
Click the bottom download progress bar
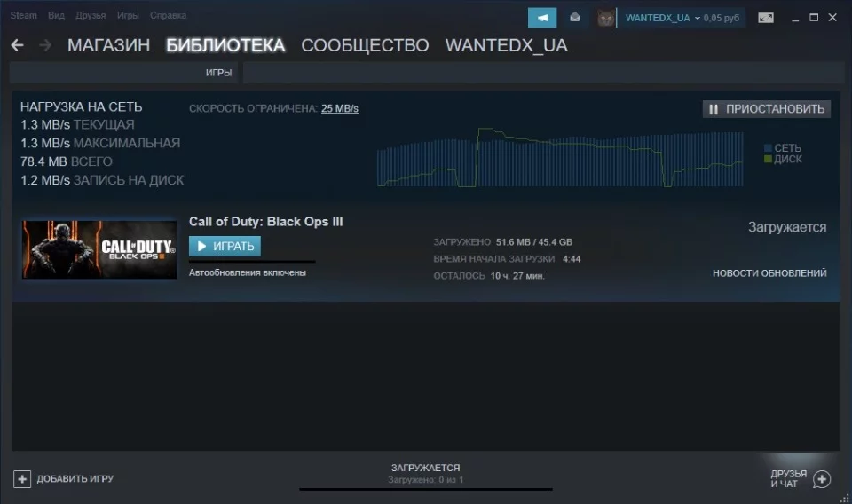click(x=425, y=489)
